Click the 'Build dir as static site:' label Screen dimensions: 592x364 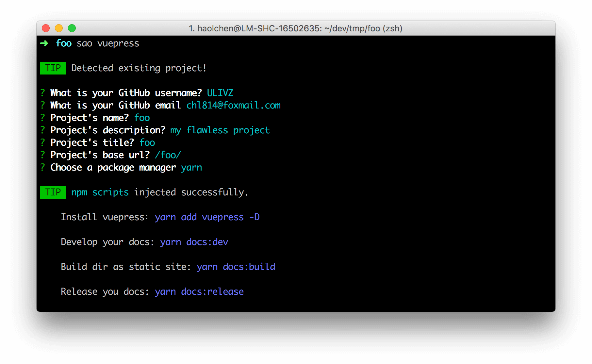click(x=126, y=267)
